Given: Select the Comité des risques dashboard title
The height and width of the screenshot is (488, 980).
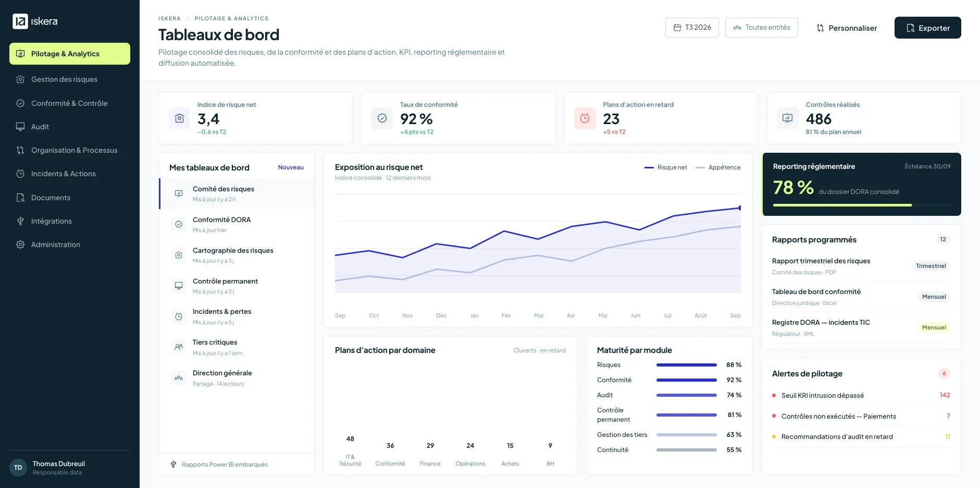Looking at the screenshot, I should 224,189.
